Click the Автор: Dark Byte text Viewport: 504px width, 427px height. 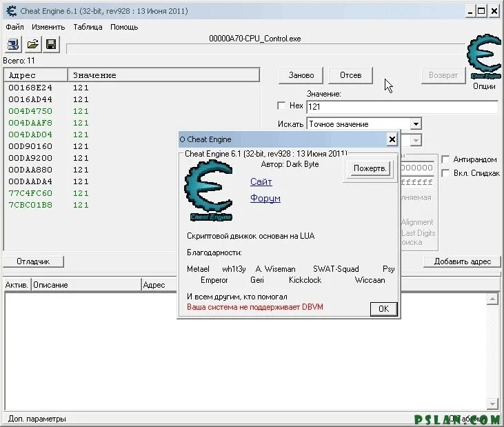pos(290,164)
